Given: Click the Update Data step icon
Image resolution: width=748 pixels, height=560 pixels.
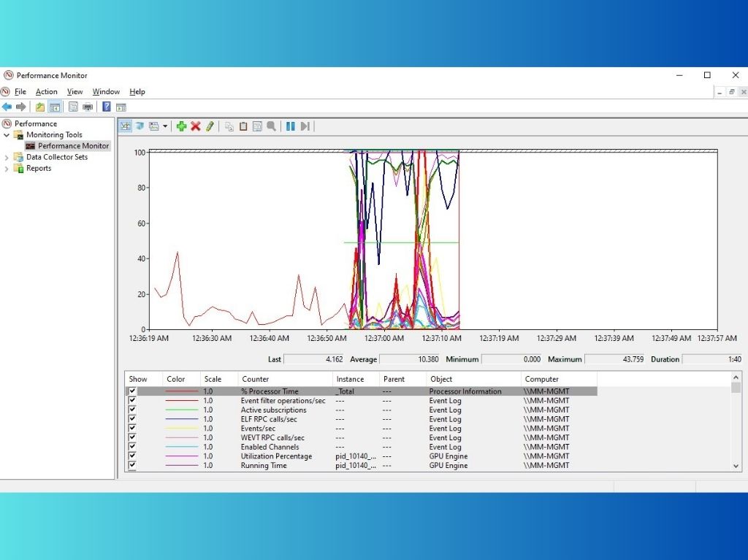Looking at the screenshot, I should tap(305, 126).
